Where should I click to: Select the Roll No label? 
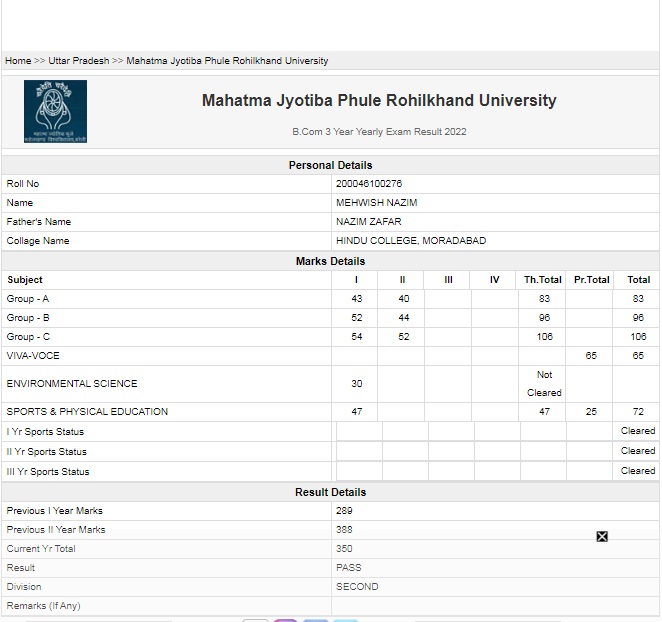pyautogui.click(x=23, y=184)
